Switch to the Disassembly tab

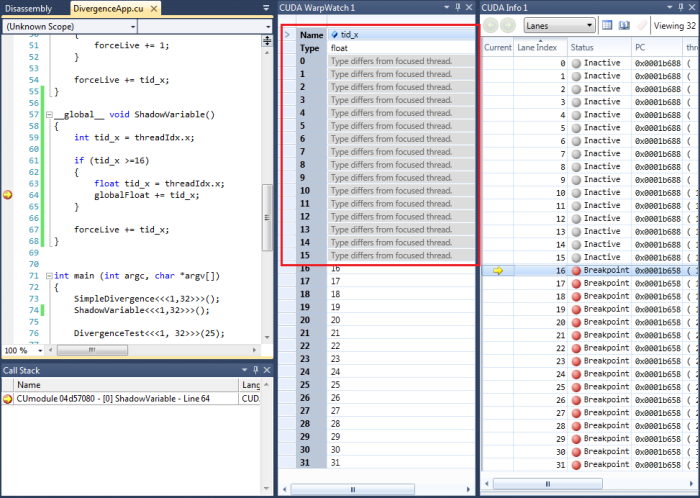(24, 8)
